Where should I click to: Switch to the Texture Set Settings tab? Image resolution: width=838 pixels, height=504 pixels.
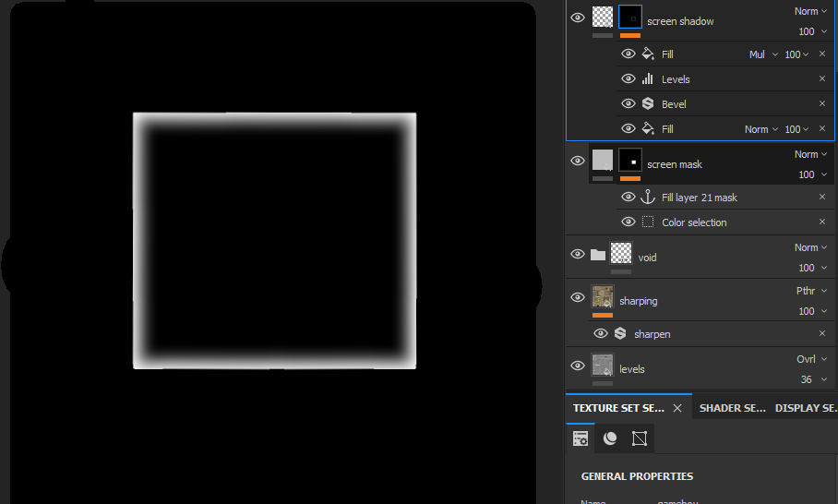(x=618, y=408)
